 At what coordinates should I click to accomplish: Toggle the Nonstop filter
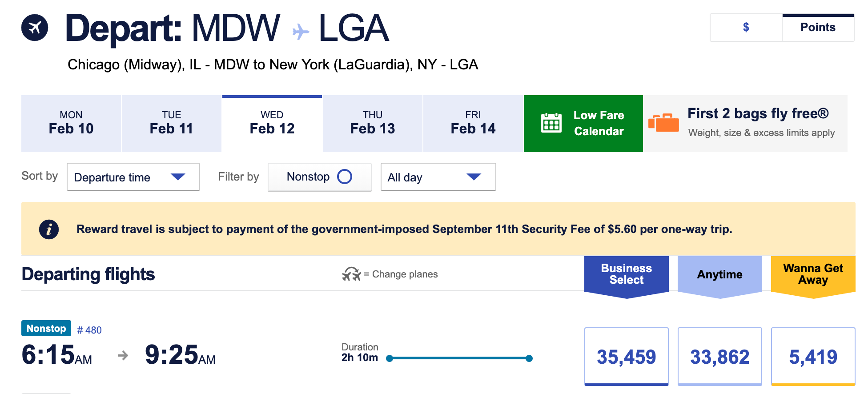319,177
